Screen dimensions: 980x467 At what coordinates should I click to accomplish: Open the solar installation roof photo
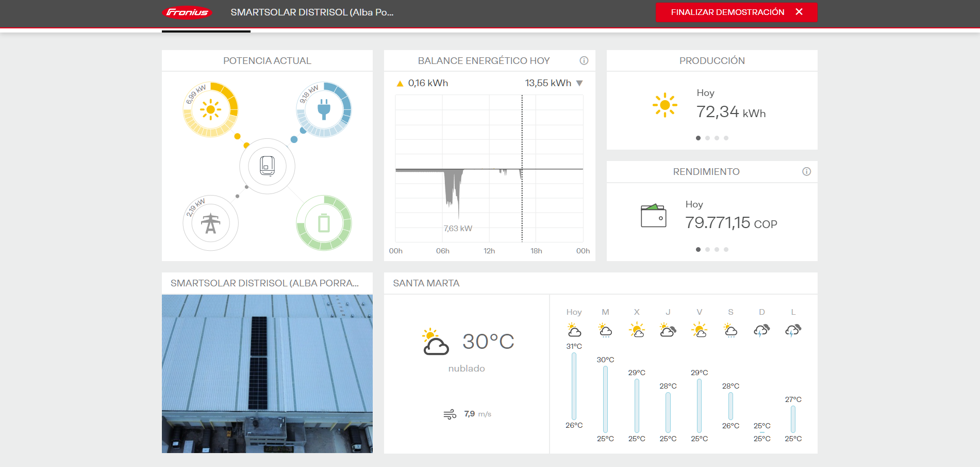pos(267,374)
